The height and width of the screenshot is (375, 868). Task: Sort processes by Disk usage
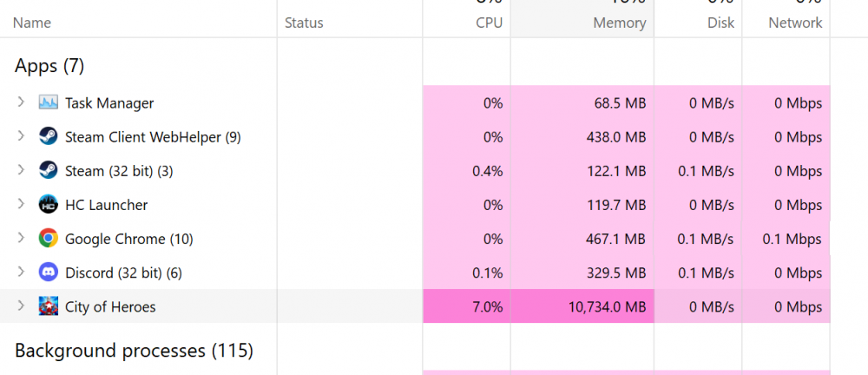720,23
